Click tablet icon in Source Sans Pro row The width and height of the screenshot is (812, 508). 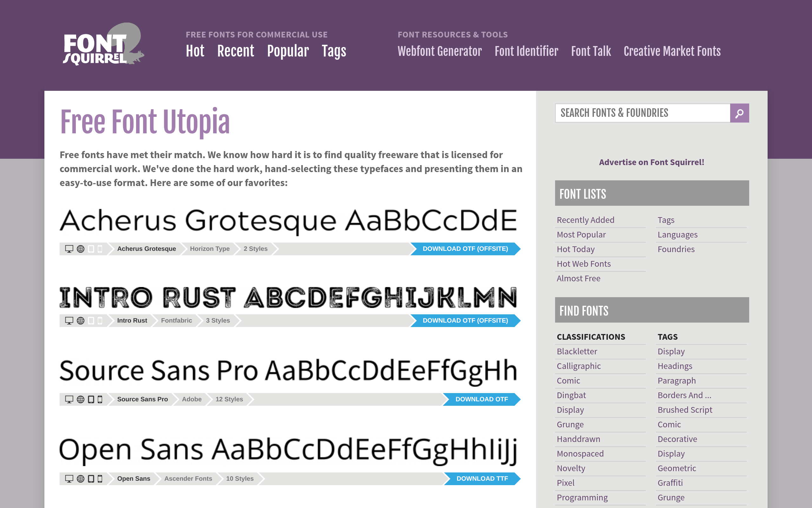coord(91,399)
